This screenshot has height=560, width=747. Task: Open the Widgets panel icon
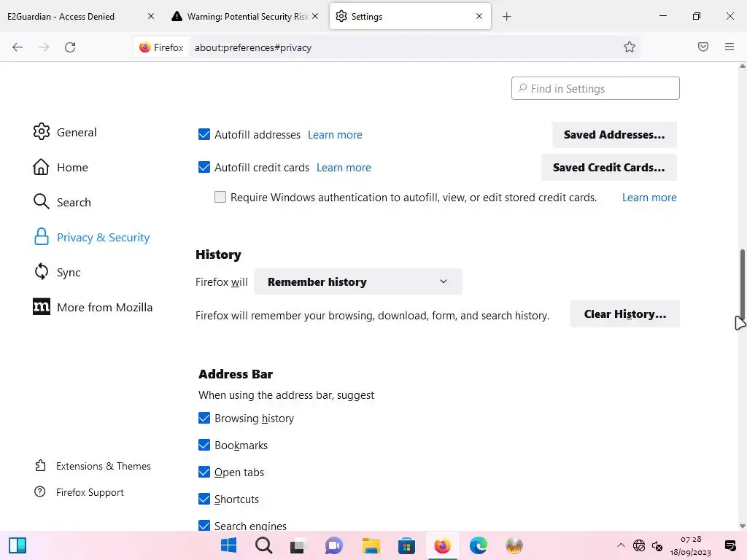(x=18, y=545)
